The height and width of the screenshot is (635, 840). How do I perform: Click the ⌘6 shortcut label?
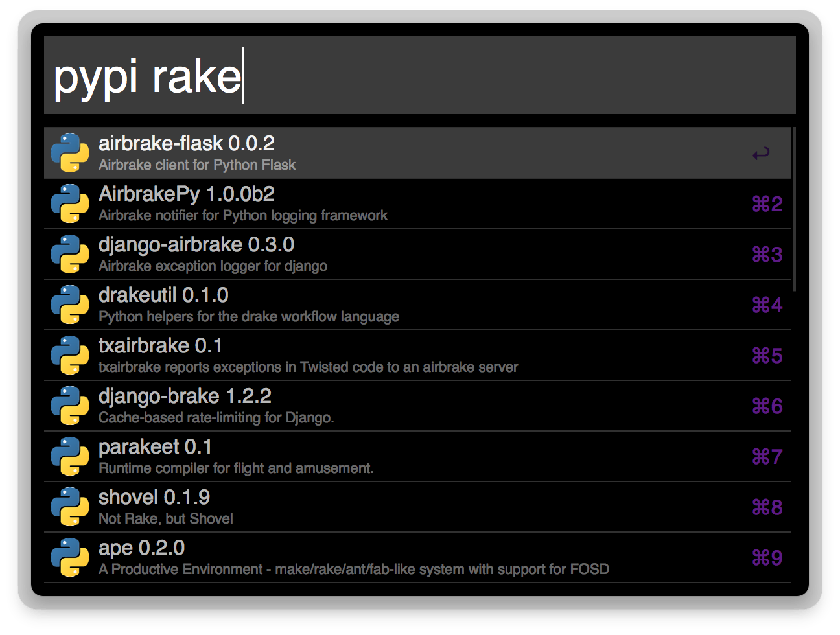[767, 406]
